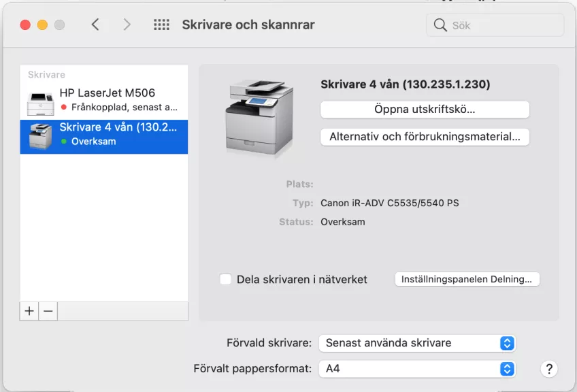Show all preferences grid icon
The width and height of the screenshot is (577, 392).
pyautogui.click(x=161, y=25)
